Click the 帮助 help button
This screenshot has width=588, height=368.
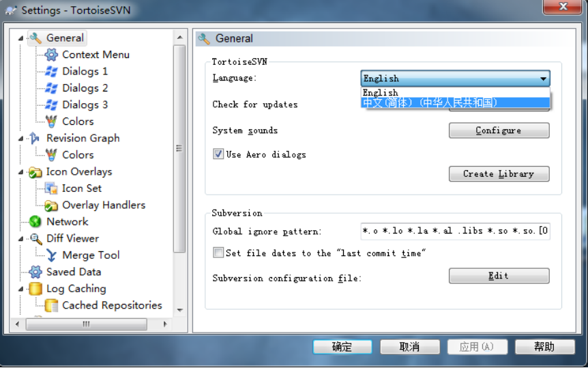coord(544,347)
